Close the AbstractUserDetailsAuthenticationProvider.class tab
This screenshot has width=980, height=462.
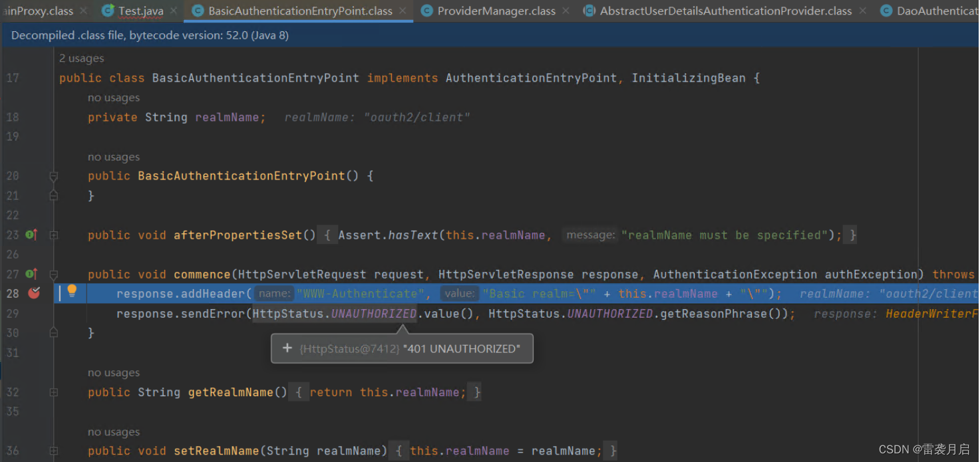point(862,11)
